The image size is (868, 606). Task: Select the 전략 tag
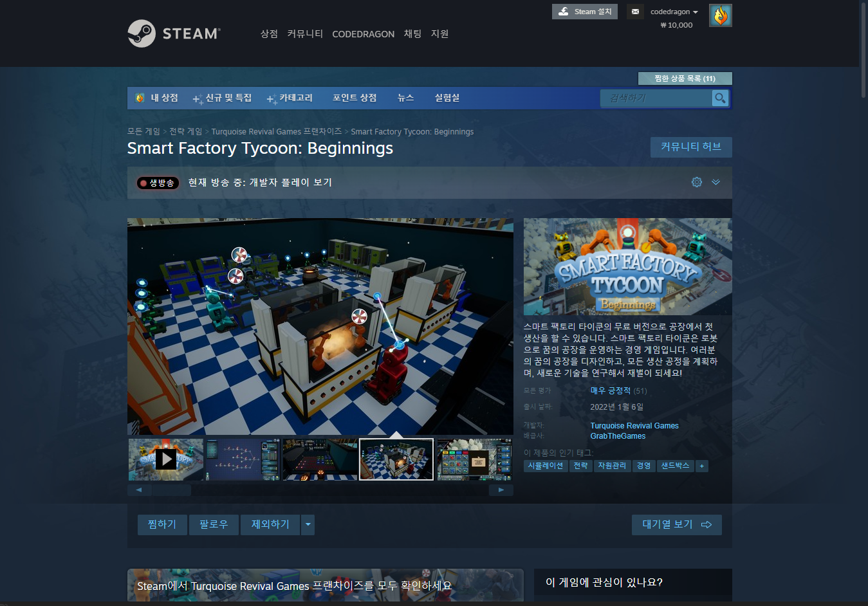point(581,466)
